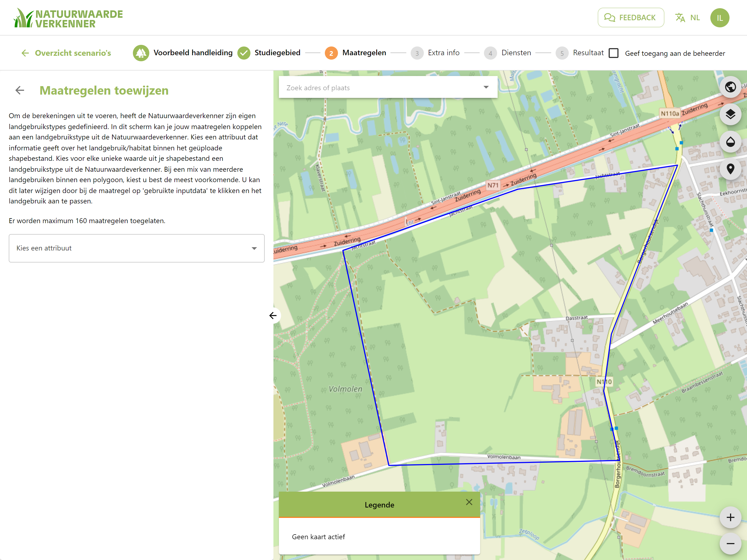Open the IL user avatar menu
Viewport: 747px width, 560px height.
point(720,17)
